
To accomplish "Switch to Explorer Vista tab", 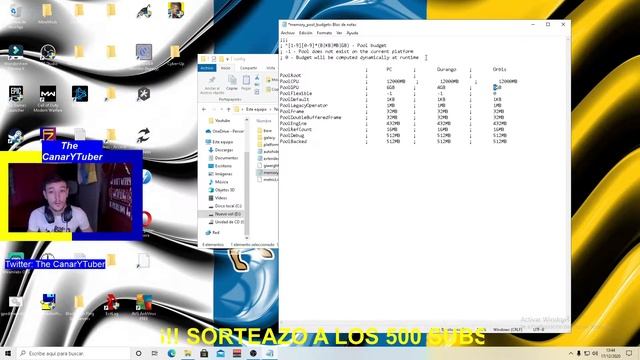I will [x=271, y=68].
